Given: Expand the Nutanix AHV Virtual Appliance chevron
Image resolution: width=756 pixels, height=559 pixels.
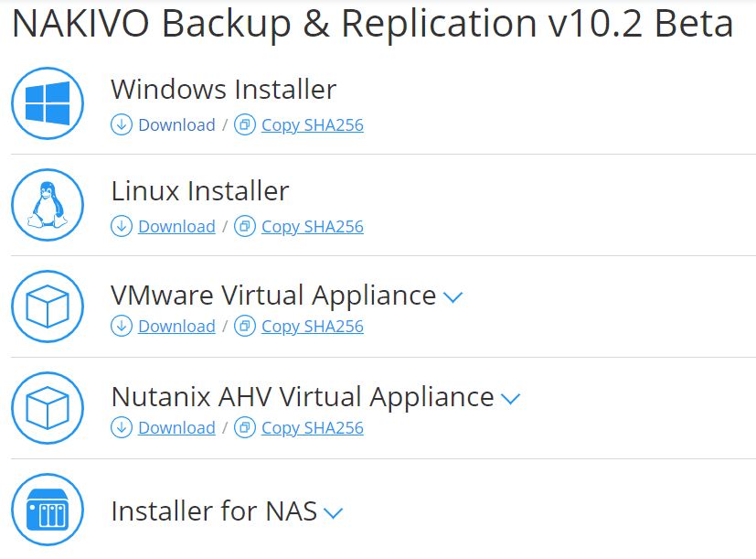Looking at the screenshot, I should 511,399.
